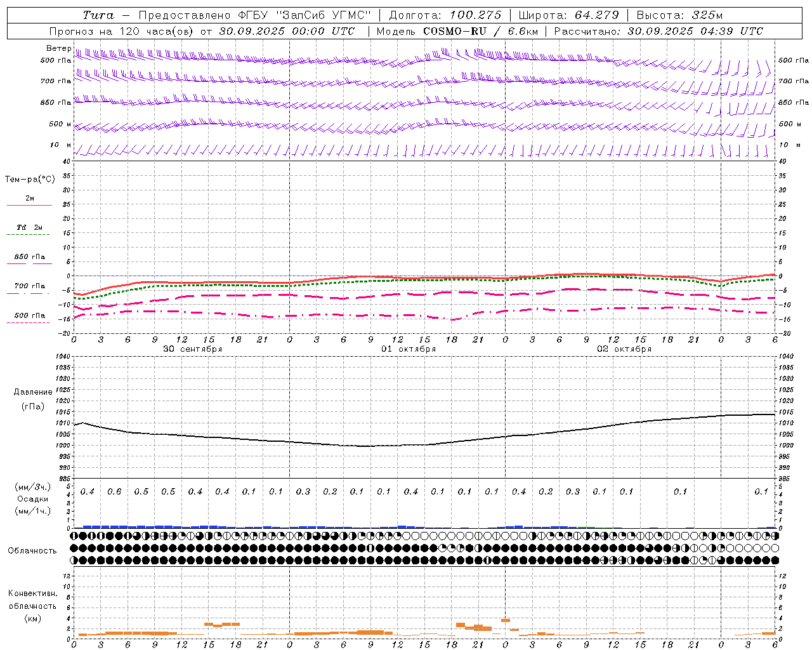
Task: Click the "Ветер" wind section label
Action: (x=59, y=48)
